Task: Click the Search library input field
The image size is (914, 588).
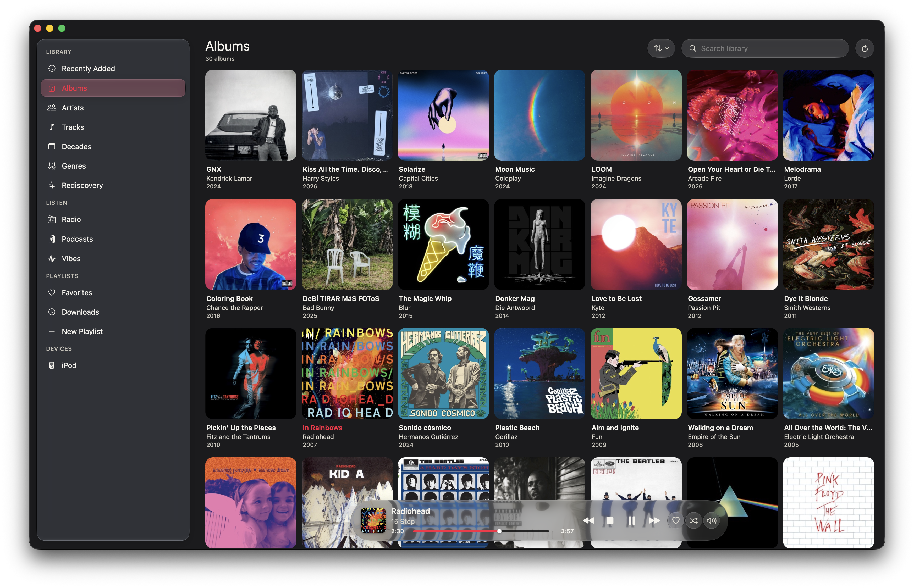Action: pos(765,48)
